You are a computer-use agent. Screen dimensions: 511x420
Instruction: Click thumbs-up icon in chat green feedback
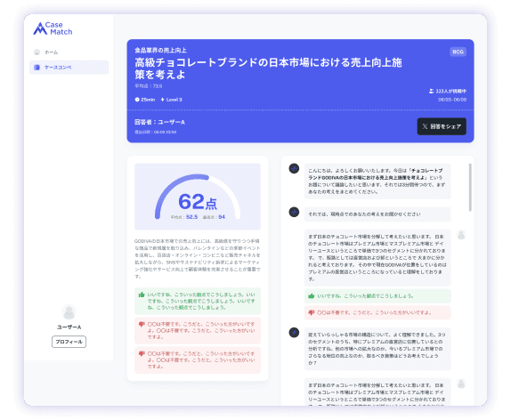tap(312, 295)
